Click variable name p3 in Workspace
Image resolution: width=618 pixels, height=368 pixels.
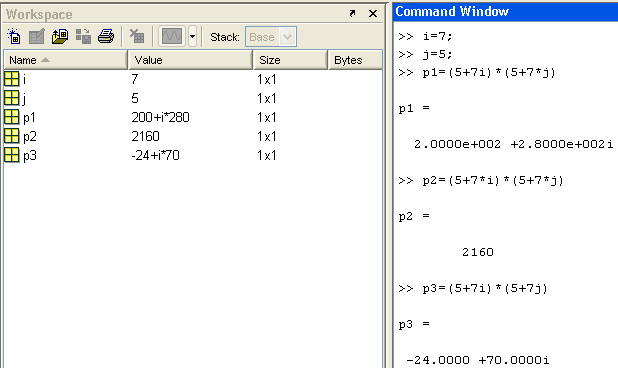tap(30, 156)
